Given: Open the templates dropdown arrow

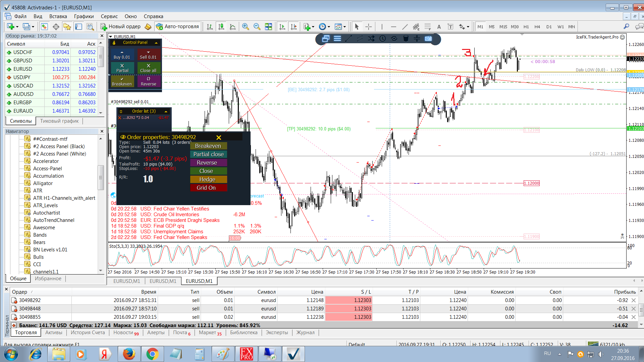Looking at the screenshot, I should pyautogui.click(x=345, y=27).
